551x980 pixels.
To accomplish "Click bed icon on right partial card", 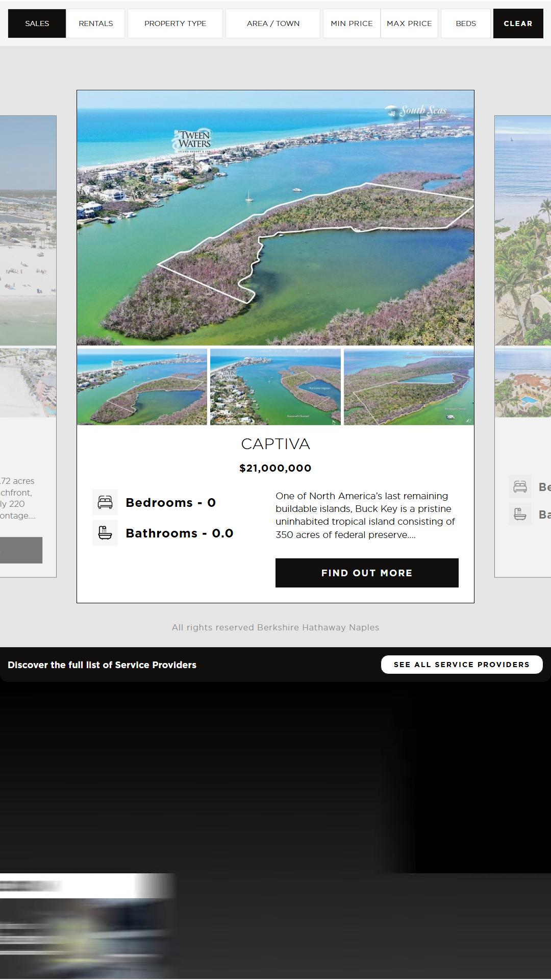I will pos(520,486).
